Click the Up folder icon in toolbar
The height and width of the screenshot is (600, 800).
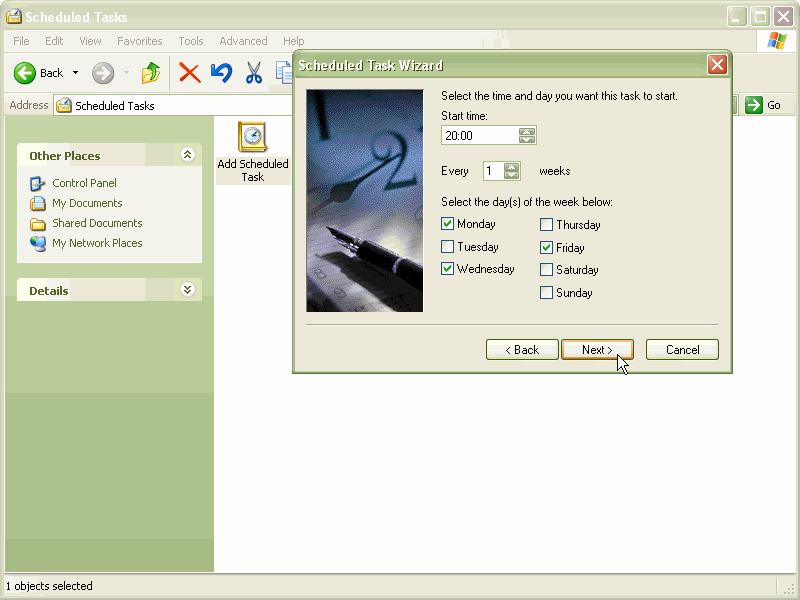tap(151, 73)
